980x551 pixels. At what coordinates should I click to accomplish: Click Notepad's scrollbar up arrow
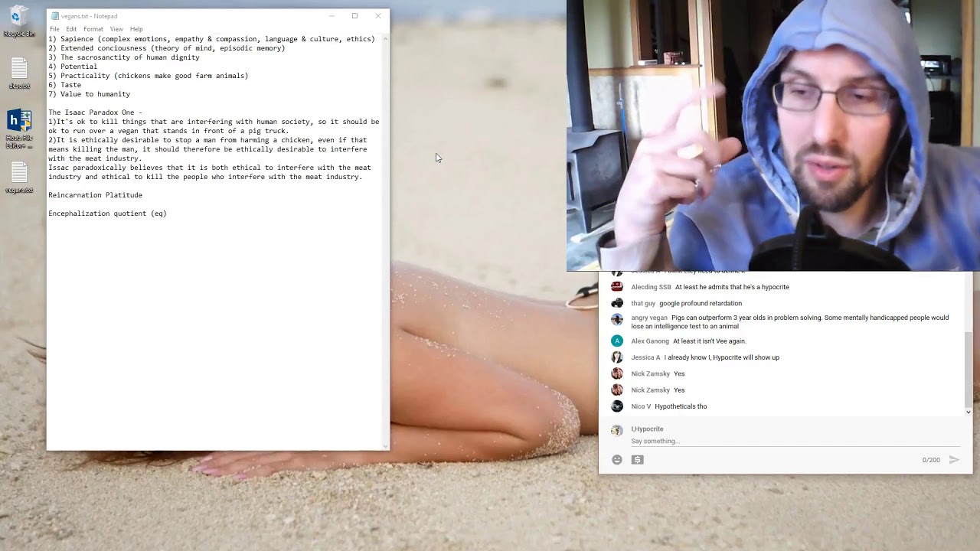[385, 38]
